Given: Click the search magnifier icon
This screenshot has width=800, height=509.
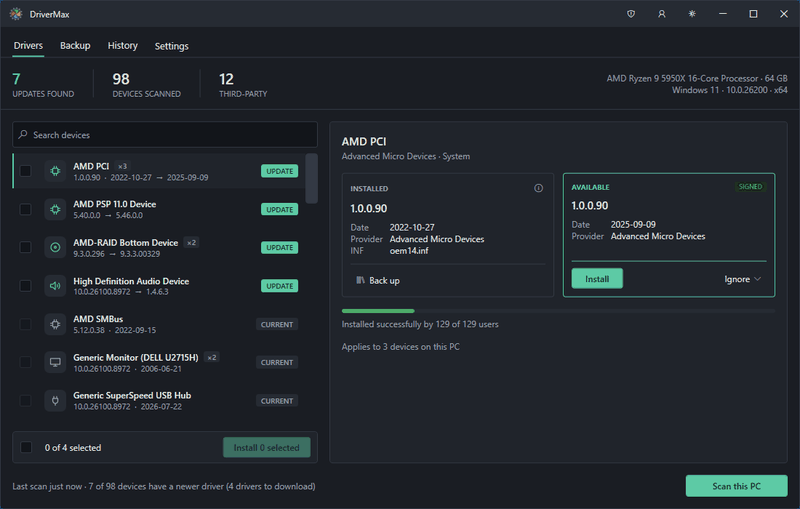Looking at the screenshot, I should point(22,135).
